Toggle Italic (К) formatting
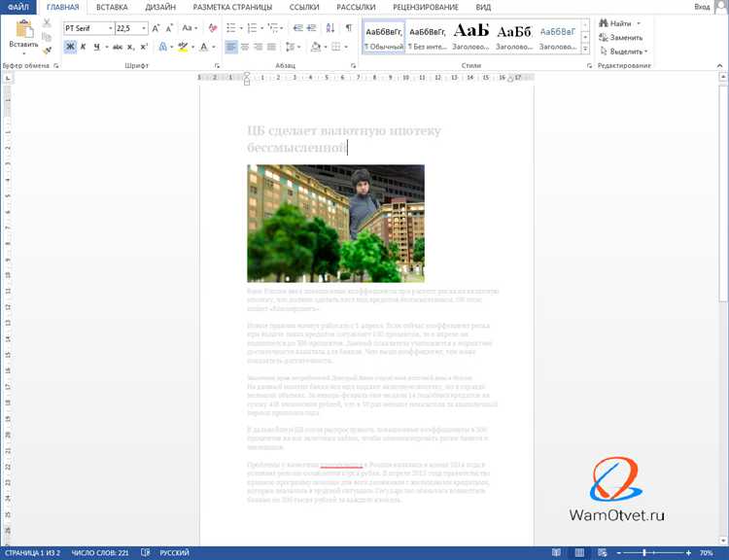729x560 pixels. 84,47
